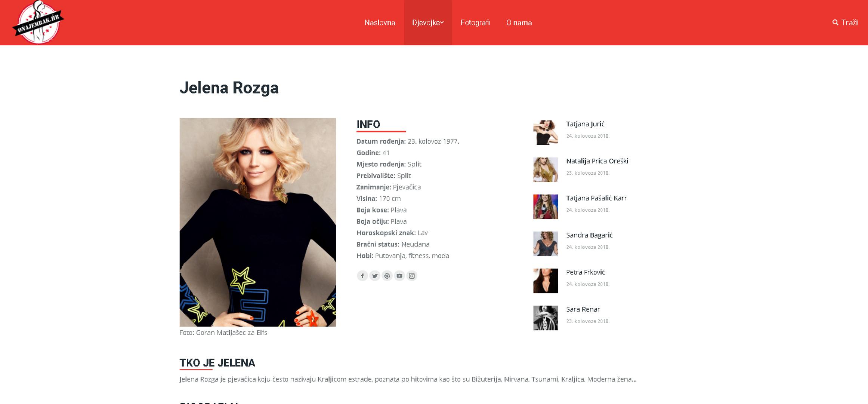Open the O nama page

519,22
